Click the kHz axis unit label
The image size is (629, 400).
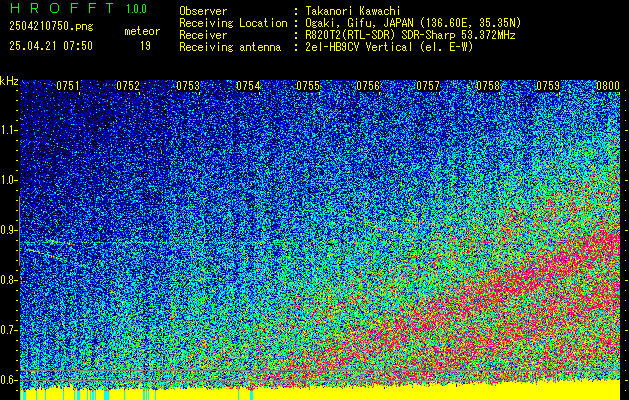pos(9,81)
